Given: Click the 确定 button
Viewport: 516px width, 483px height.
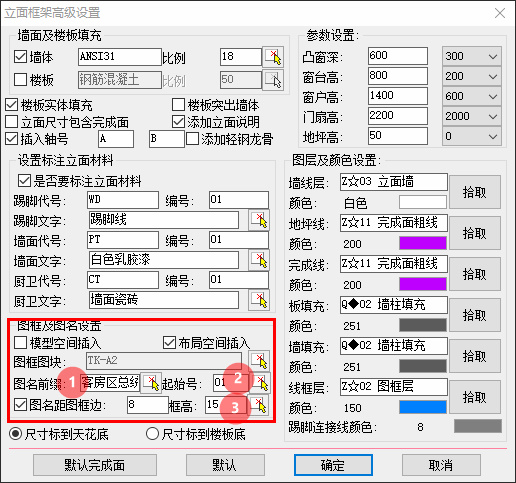Looking at the screenshot, I should 333,465.
